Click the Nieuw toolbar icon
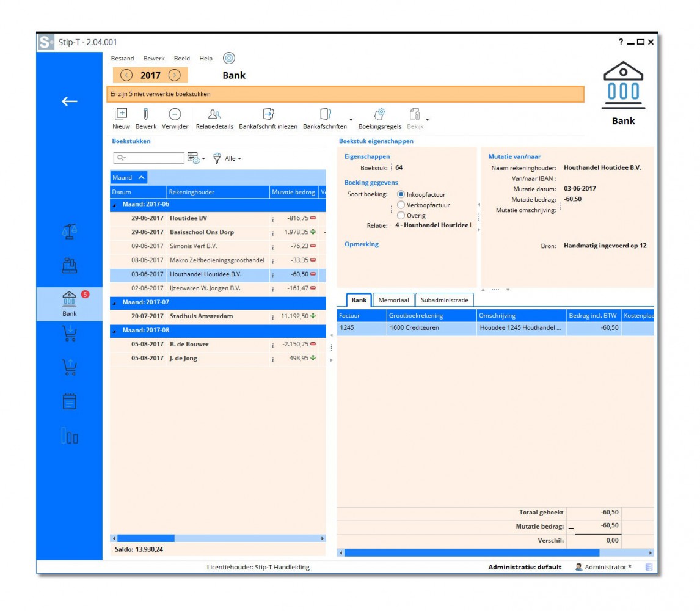This screenshot has height=611, width=700. 121,114
